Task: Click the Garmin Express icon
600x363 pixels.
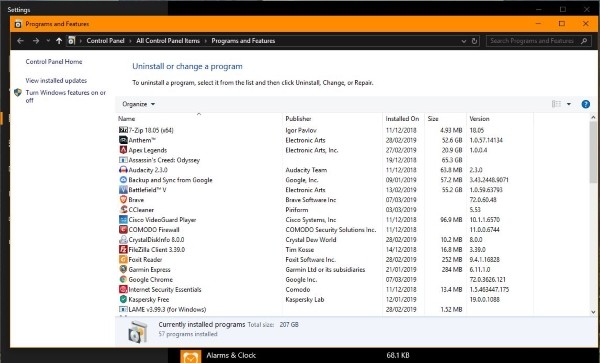Action: (x=123, y=269)
